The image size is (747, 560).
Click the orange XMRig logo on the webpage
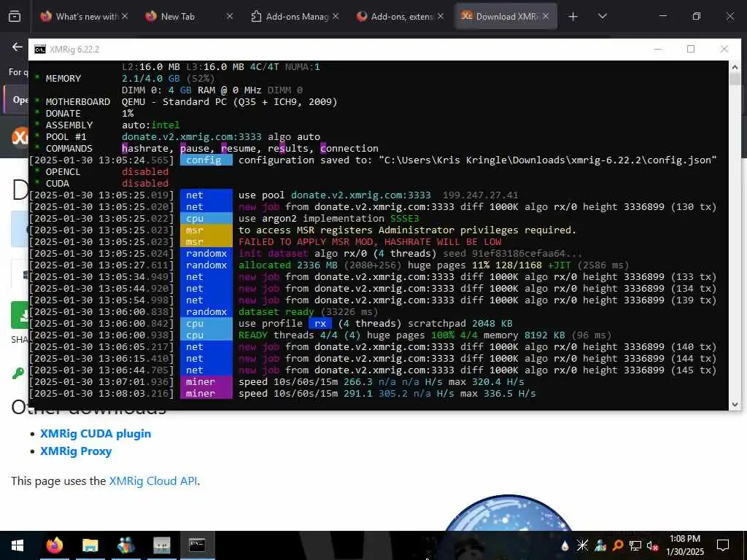click(20, 138)
